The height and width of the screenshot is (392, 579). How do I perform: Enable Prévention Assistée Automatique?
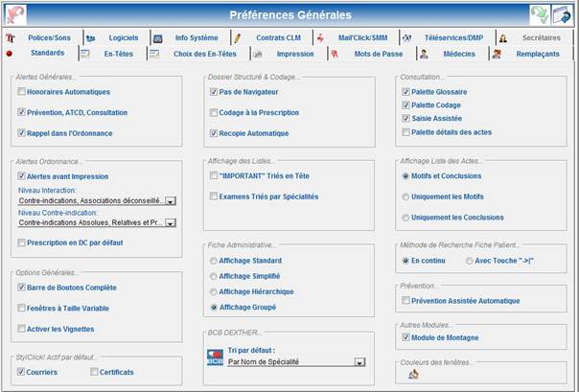[x=405, y=300]
